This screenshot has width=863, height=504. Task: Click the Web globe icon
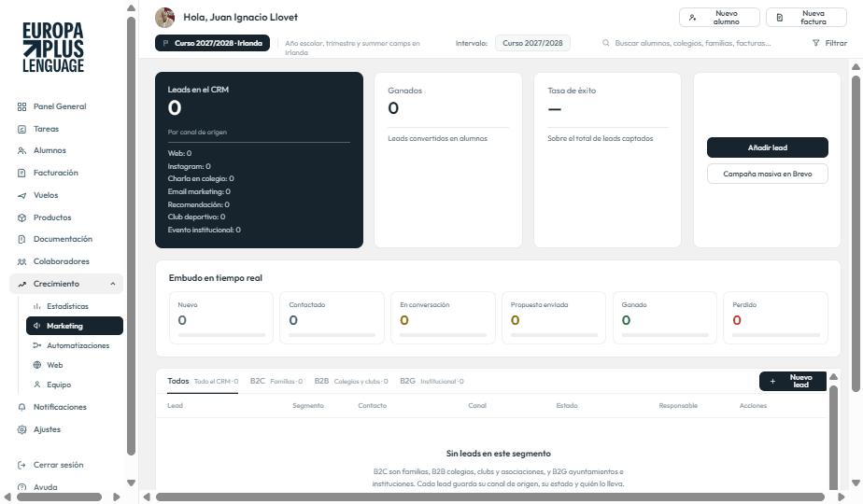click(36, 365)
